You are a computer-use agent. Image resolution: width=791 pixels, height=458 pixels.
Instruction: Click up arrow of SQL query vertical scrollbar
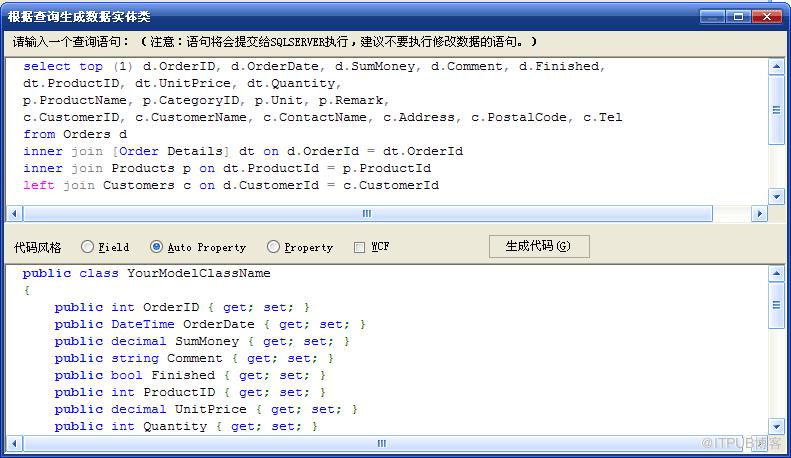[776, 66]
